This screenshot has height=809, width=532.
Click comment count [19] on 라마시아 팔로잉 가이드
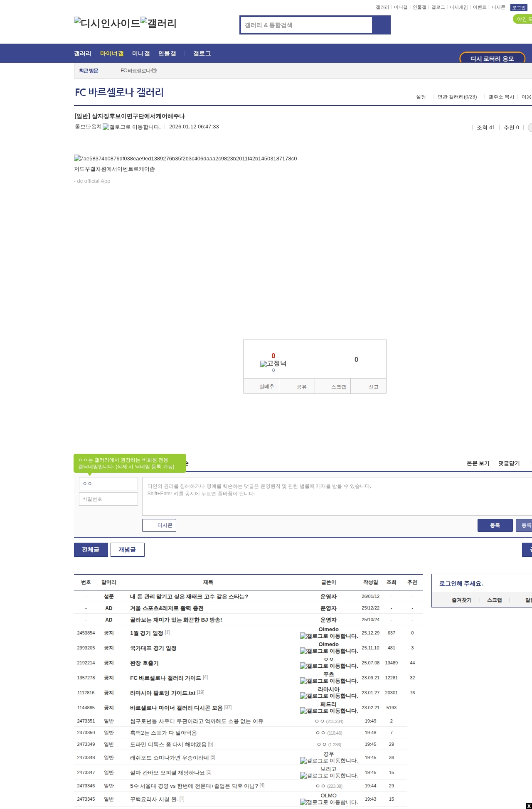pyautogui.click(x=200, y=692)
